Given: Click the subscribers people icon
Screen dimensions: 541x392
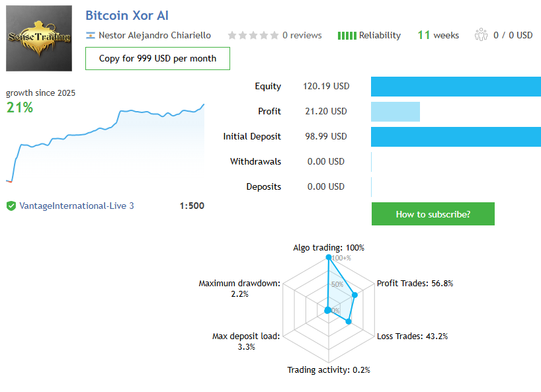Looking at the screenshot, I should click(481, 35).
